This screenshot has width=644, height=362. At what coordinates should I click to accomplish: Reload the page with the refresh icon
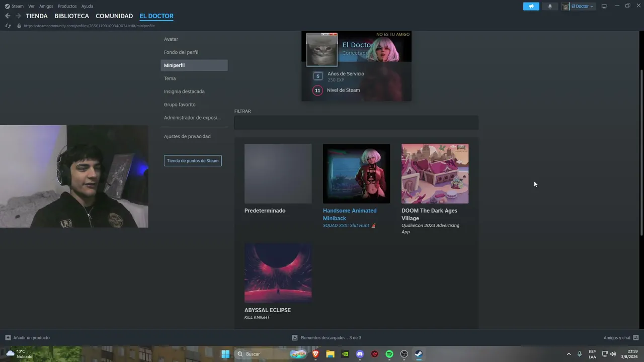[8, 26]
